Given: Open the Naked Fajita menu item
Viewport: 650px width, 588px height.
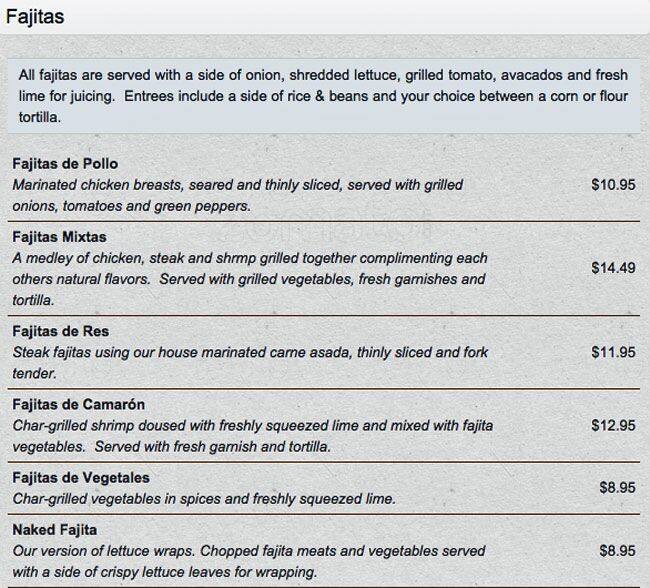Looking at the screenshot, I should pos(54,529).
